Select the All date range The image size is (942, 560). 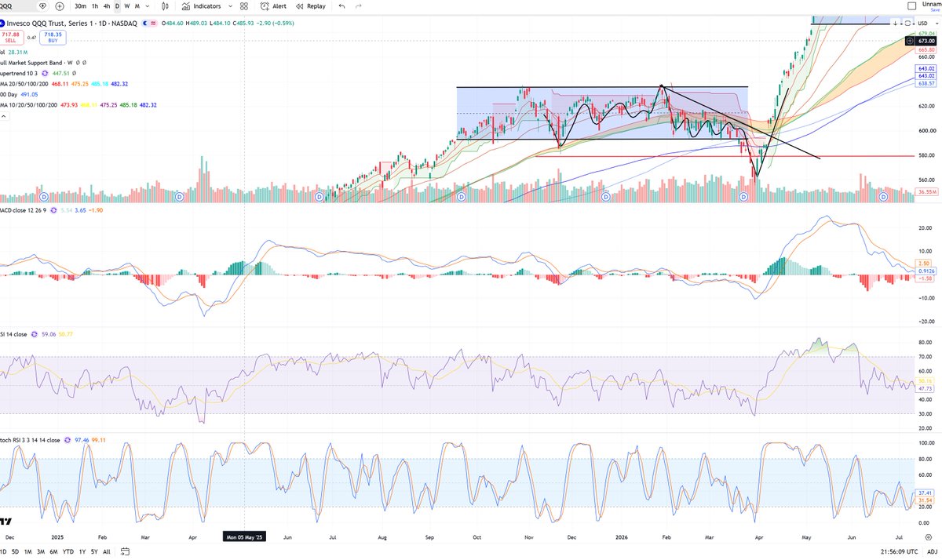point(106,551)
